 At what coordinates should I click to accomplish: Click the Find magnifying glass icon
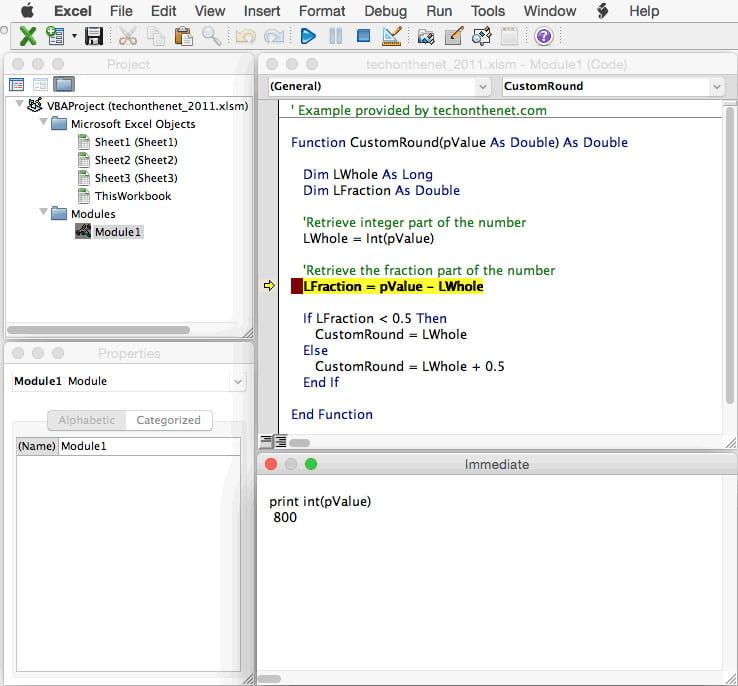(x=211, y=37)
